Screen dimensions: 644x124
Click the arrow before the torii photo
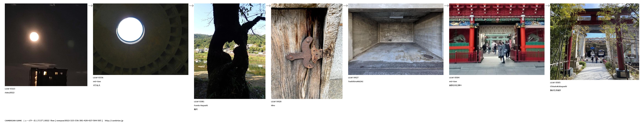[547, 6]
